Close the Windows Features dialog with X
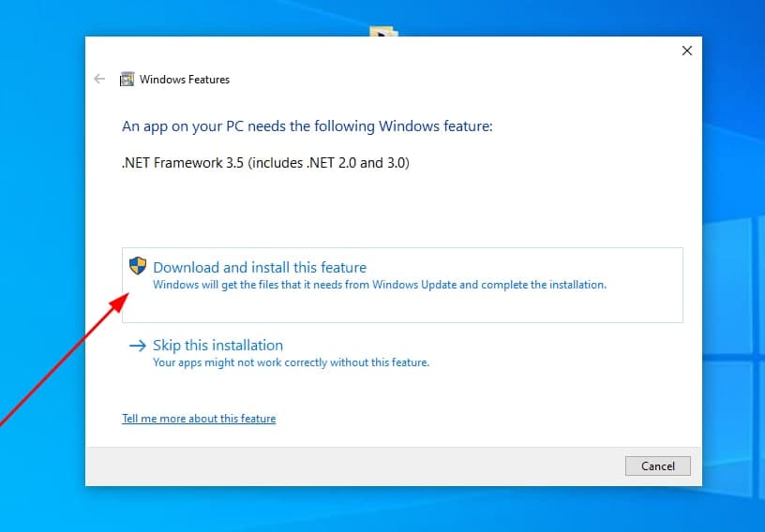Screen dimensions: 765x532 click(x=686, y=51)
